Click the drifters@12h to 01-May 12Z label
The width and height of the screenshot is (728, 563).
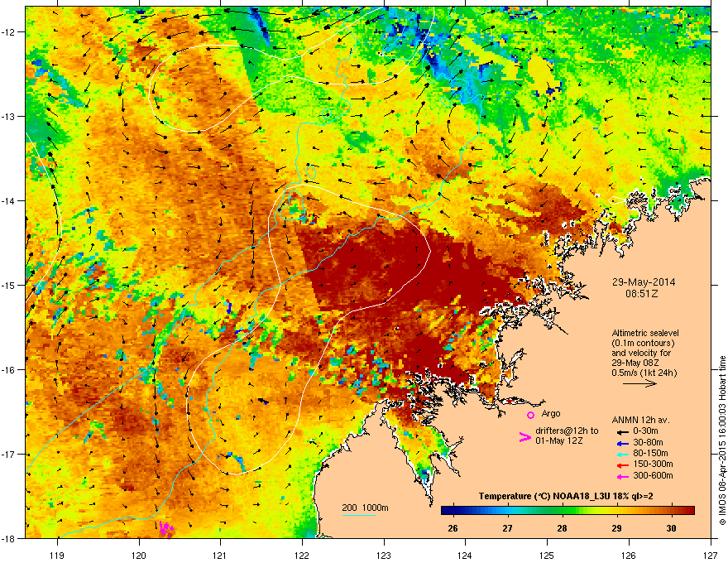(567, 435)
